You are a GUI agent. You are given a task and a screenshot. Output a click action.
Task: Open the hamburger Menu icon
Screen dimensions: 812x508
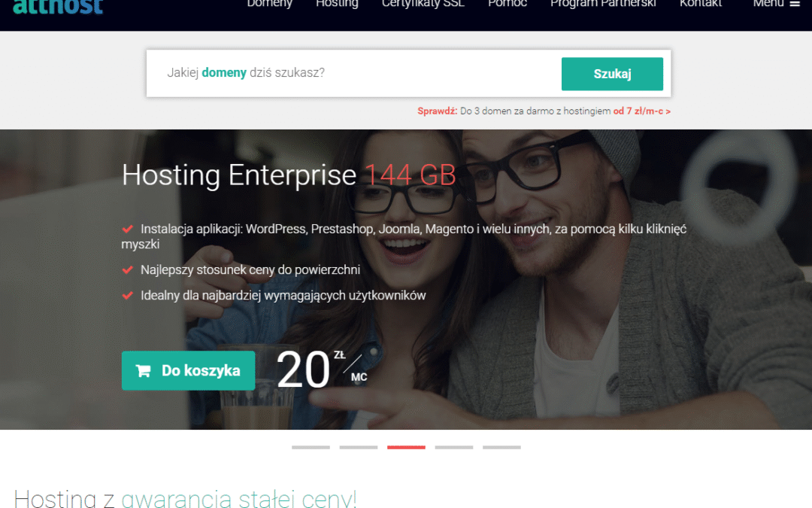point(795,4)
